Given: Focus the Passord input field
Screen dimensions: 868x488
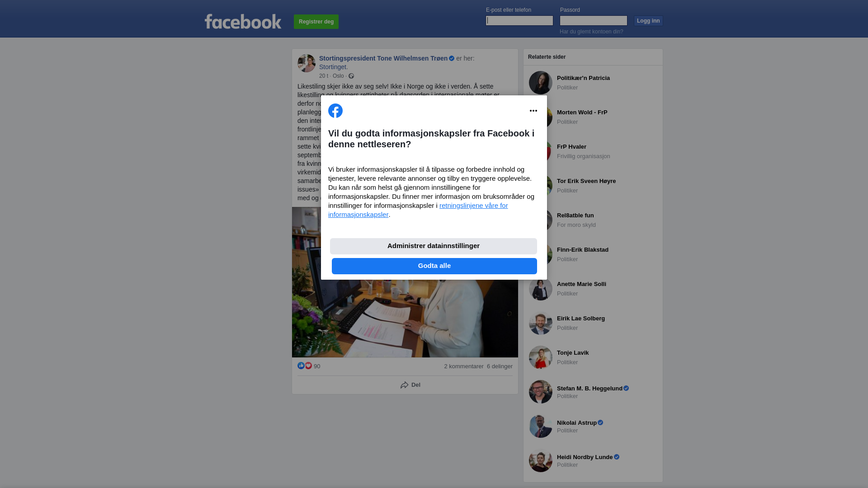Looking at the screenshot, I should point(594,20).
